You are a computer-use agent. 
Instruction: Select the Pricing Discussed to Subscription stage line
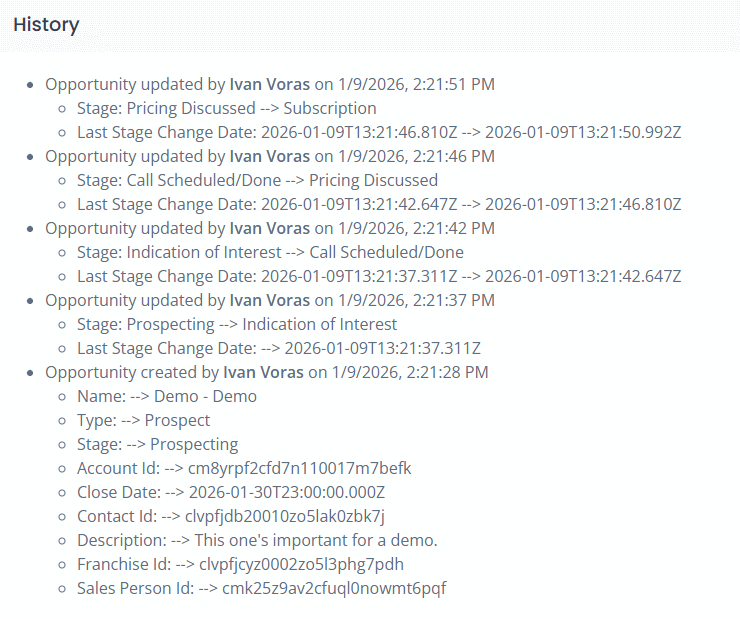click(227, 108)
